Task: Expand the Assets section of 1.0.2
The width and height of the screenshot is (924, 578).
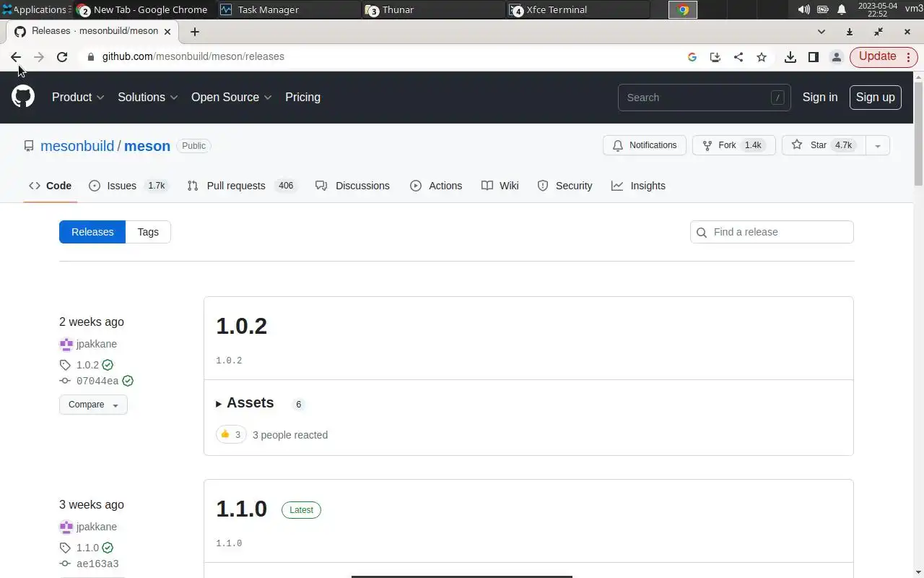Action: pyautogui.click(x=245, y=403)
